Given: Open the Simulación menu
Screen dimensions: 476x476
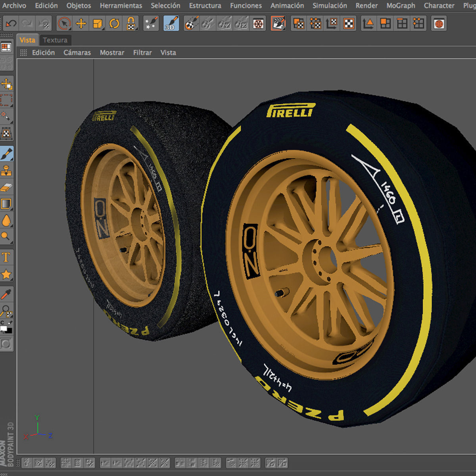Looking at the screenshot, I should [x=330, y=6].
